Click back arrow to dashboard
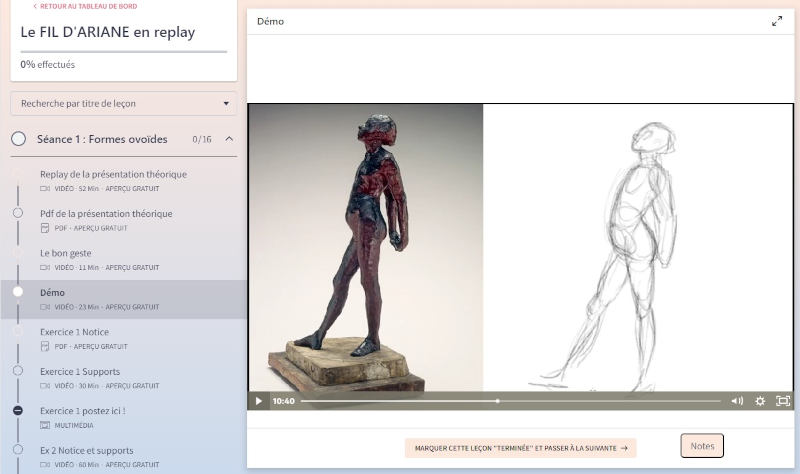The height and width of the screenshot is (474, 800). (x=35, y=6)
